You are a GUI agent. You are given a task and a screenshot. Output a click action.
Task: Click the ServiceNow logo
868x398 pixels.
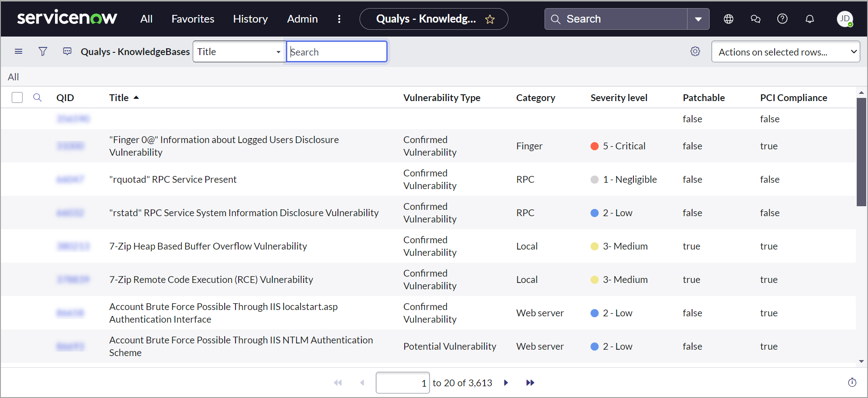(67, 18)
